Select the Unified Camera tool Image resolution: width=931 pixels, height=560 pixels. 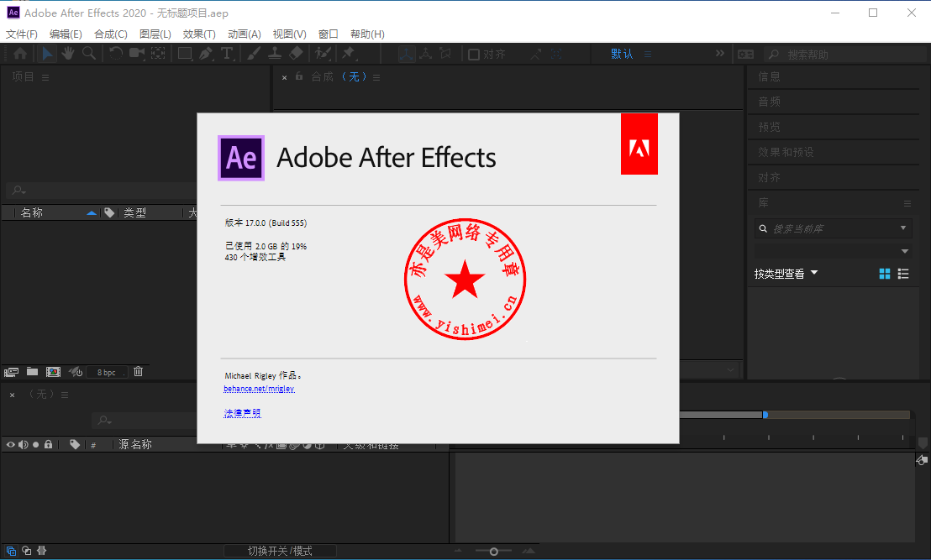[137, 54]
